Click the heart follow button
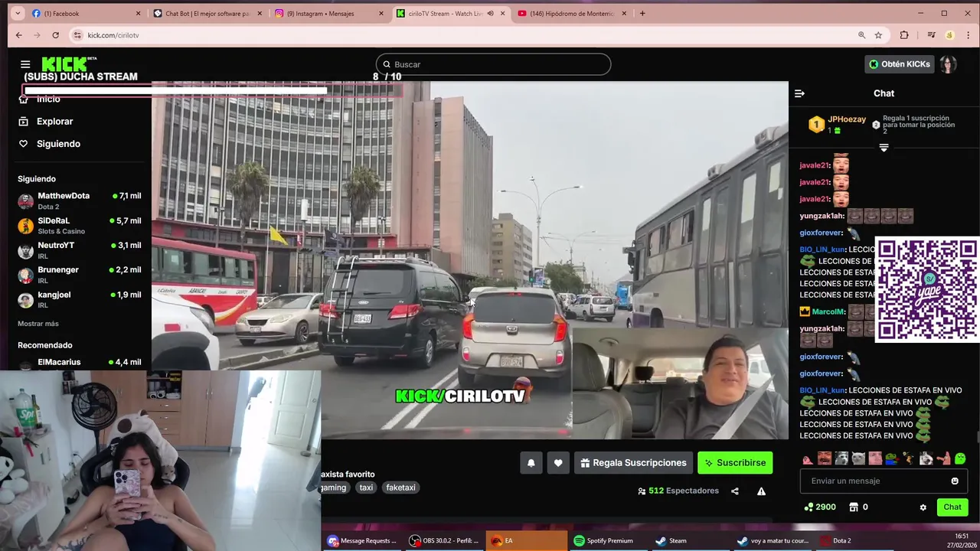 (x=558, y=463)
